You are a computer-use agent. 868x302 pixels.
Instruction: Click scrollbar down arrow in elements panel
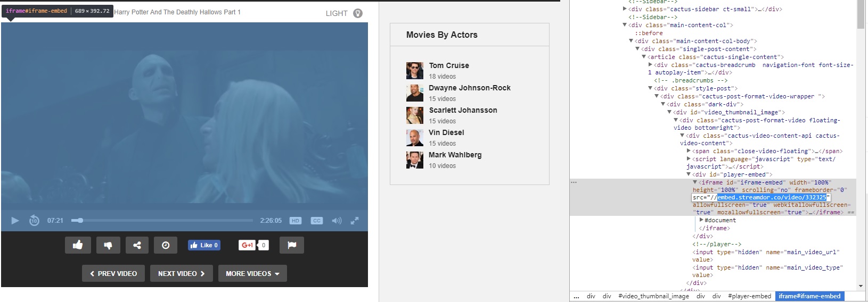tap(861, 286)
